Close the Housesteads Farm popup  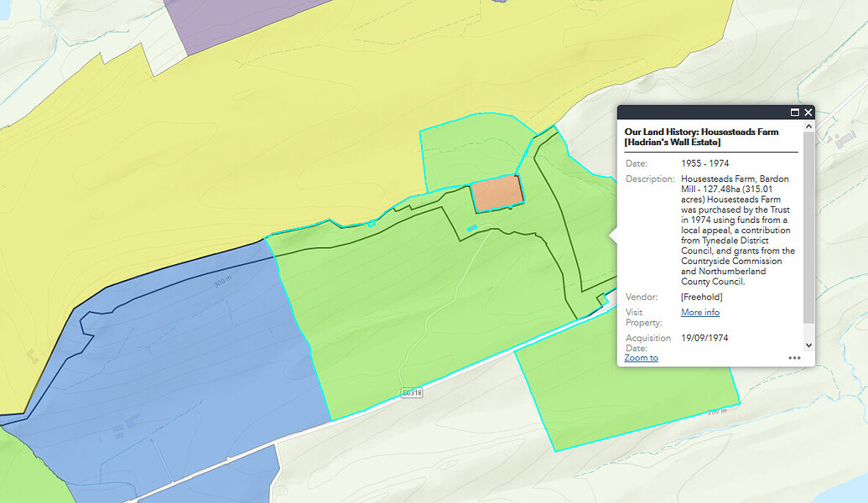pos(808,111)
